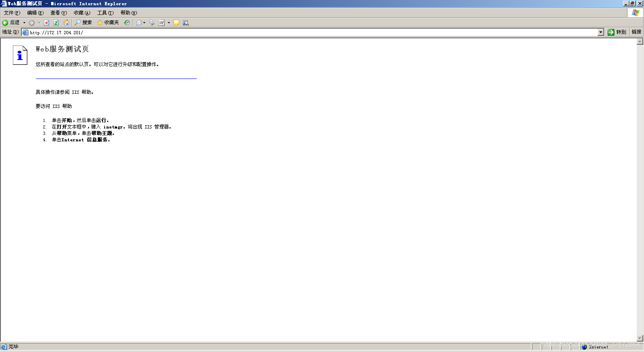Open the Edit (编辑) menu
Viewport: 644px width, 352px height.
(x=35, y=13)
